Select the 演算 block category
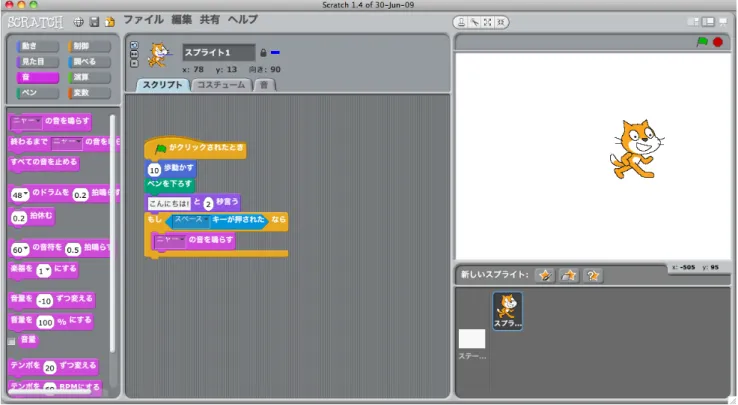The height and width of the screenshot is (405, 738). point(89,77)
